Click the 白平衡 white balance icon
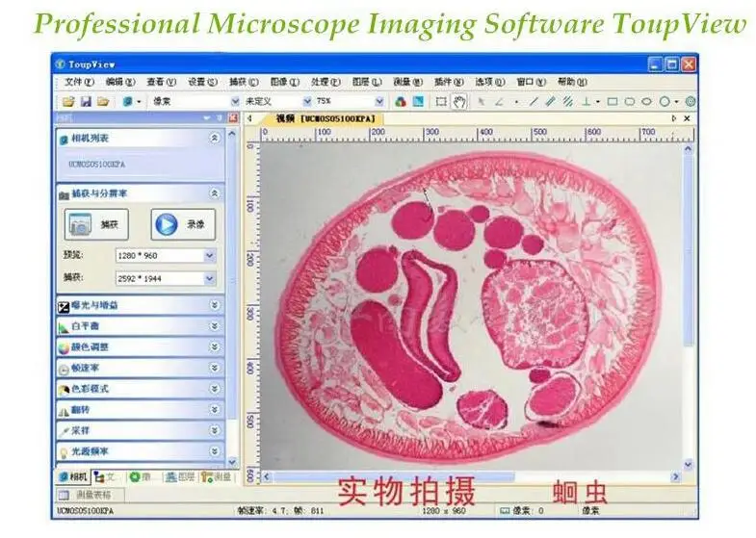 pos(64,327)
